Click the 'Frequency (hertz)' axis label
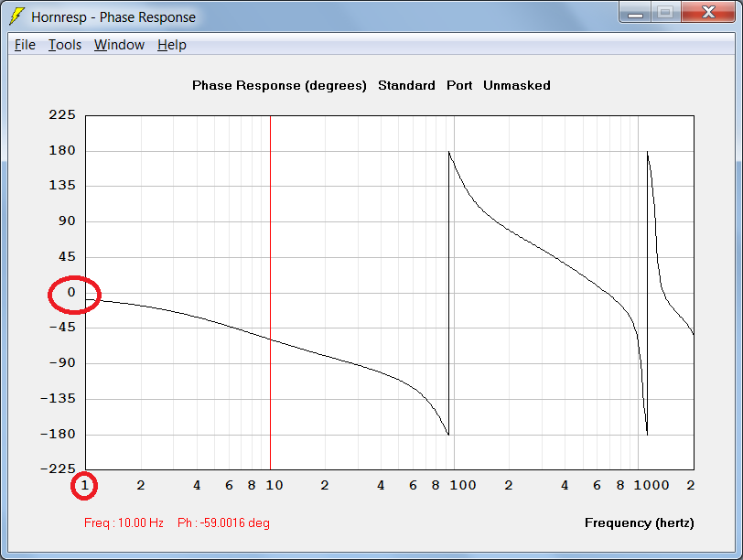743x560 pixels. 640,523
